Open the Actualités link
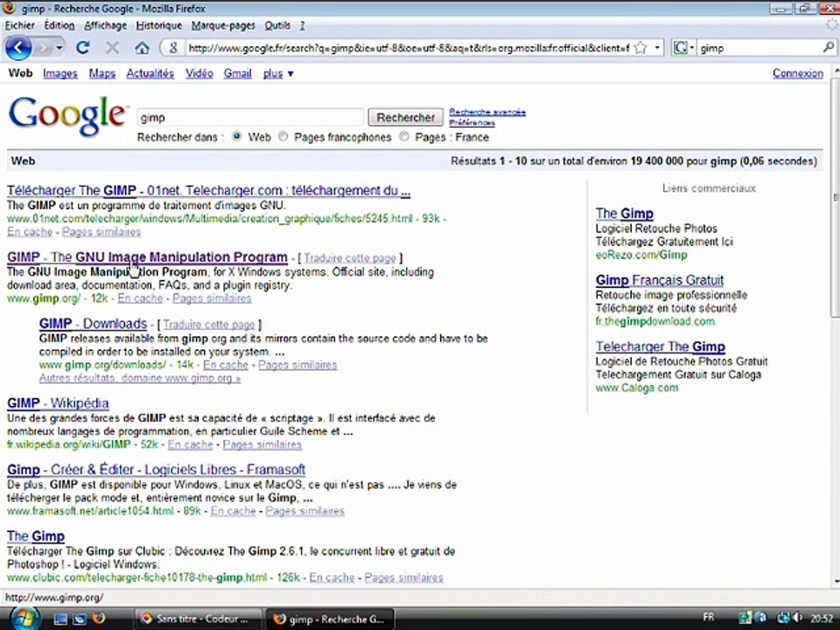The image size is (840, 630). point(150,73)
